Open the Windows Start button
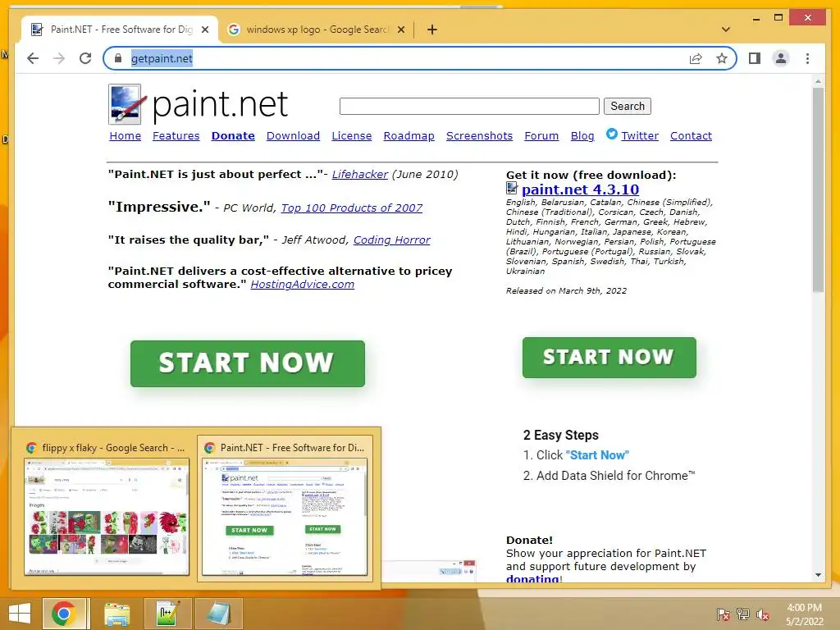840x630 pixels. coord(20,614)
